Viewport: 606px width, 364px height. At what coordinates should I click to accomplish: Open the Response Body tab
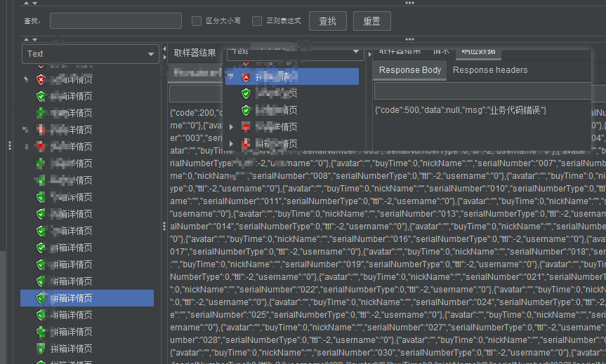pos(409,70)
